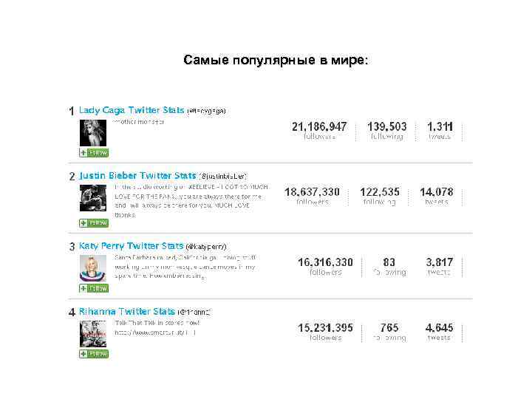Click Lady Gaga's 21,186,947 followers count

pyautogui.click(x=319, y=126)
